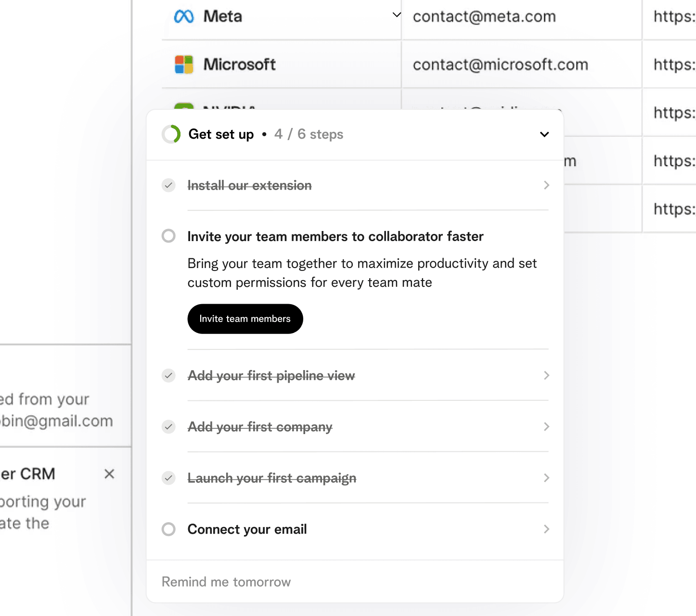Open the dropdown next to Meta
The width and height of the screenshot is (696, 616).
coord(396,15)
